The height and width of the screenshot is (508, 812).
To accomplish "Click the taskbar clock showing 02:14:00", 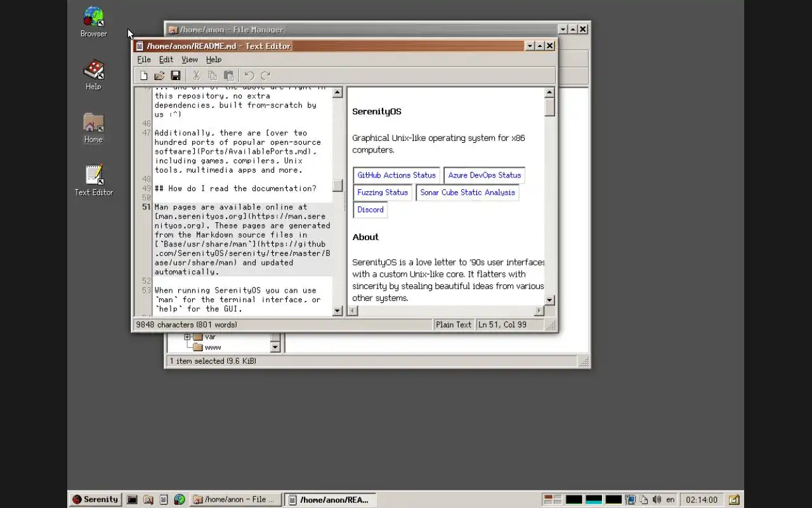I will [x=702, y=500].
